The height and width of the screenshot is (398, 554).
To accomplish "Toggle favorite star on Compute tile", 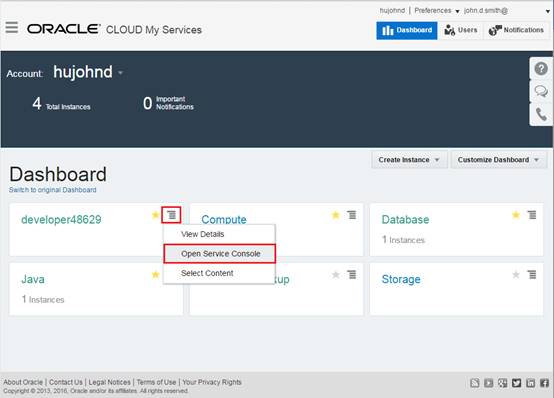I will click(x=336, y=215).
